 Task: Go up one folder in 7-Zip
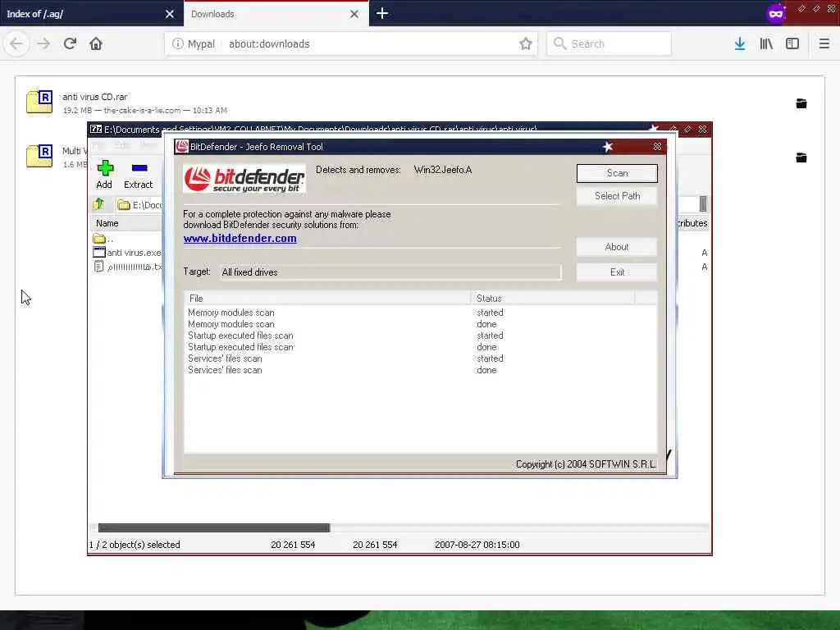point(98,204)
